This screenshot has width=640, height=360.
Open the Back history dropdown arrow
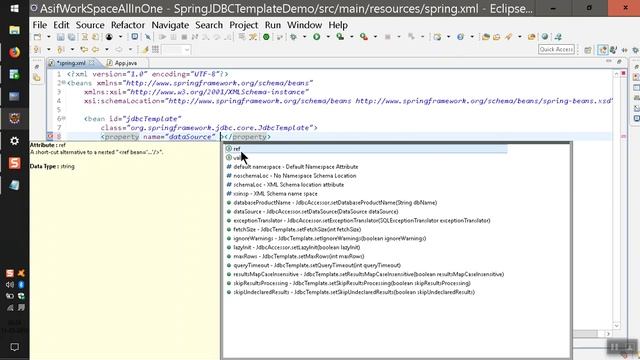[x=107, y=50]
